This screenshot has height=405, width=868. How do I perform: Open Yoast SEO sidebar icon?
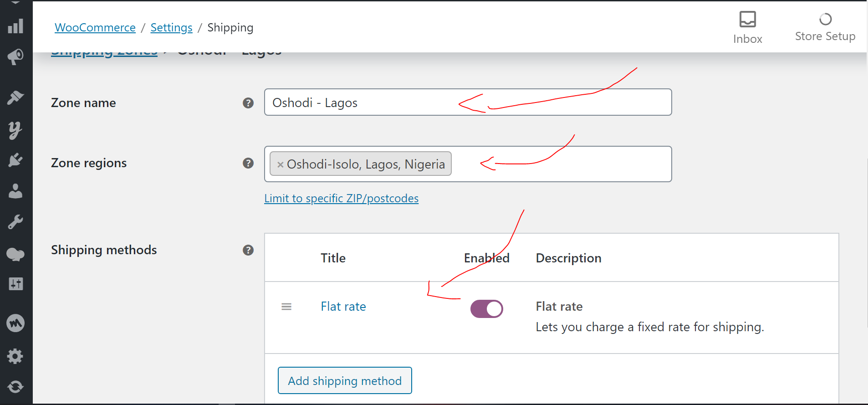[15, 130]
